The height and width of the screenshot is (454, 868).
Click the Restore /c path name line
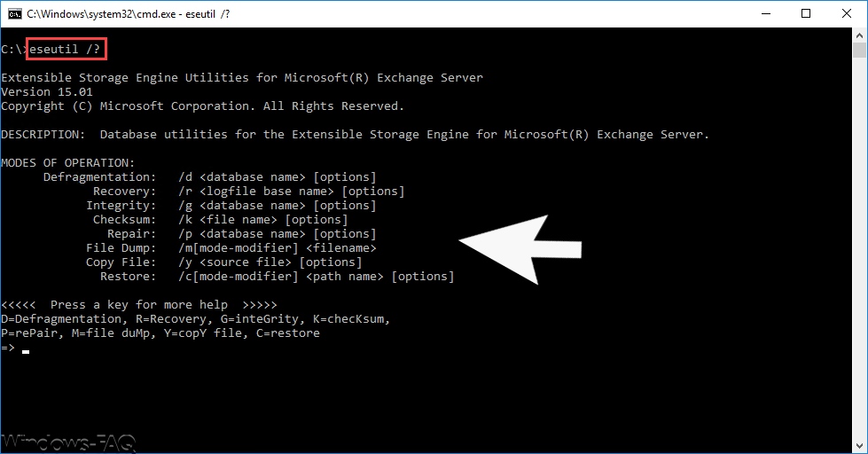tap(277, 277)
